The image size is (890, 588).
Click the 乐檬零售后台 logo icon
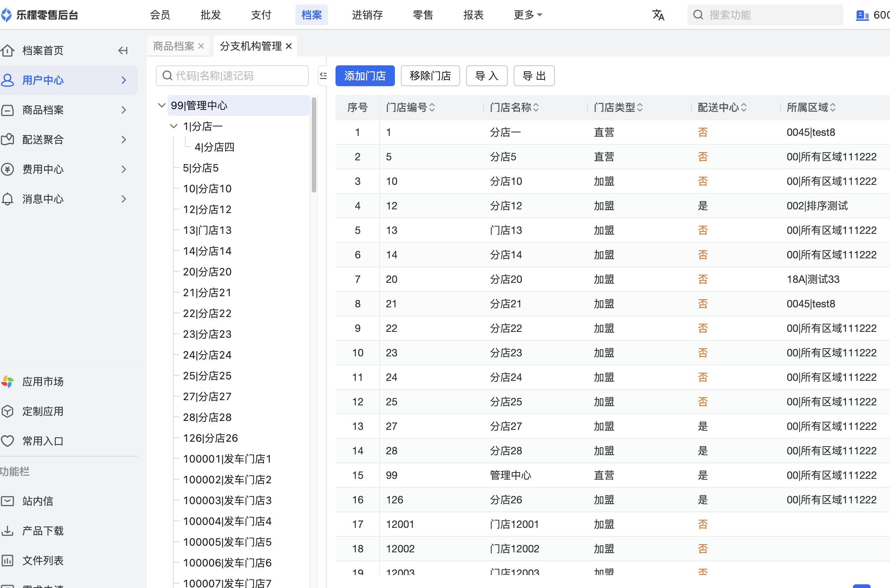6,15
